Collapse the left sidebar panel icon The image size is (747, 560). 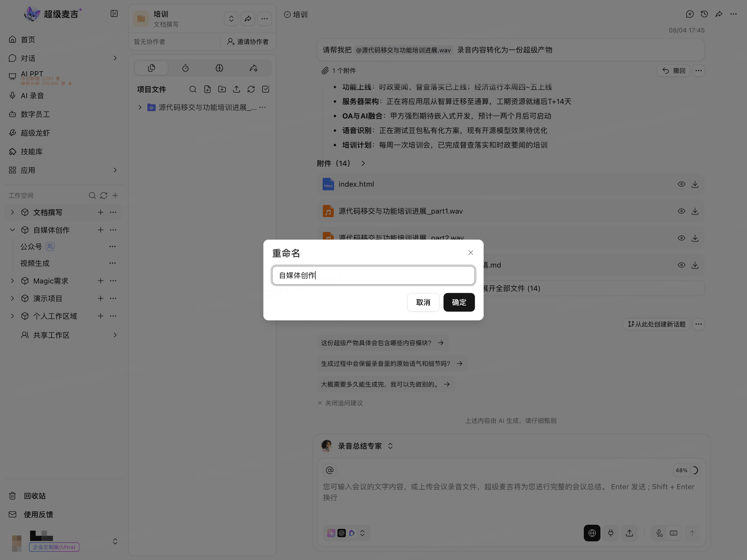point(114,13)
